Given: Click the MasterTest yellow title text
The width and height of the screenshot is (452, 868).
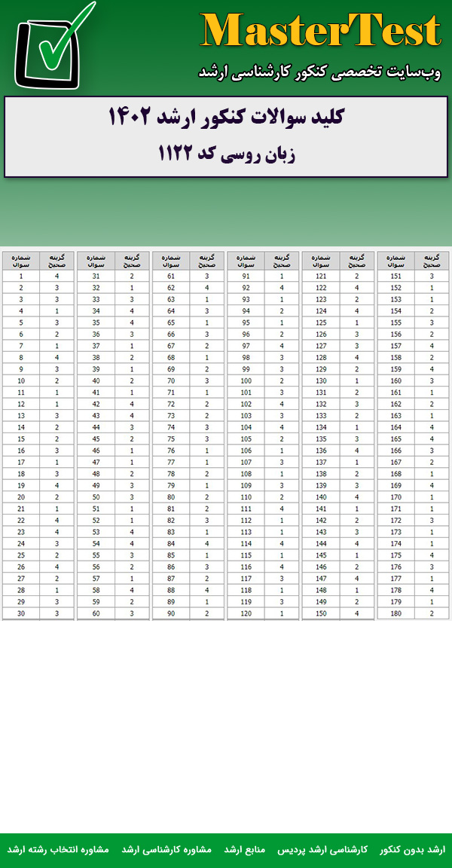Looking at the screenshot, I should [x=320, y=32].
